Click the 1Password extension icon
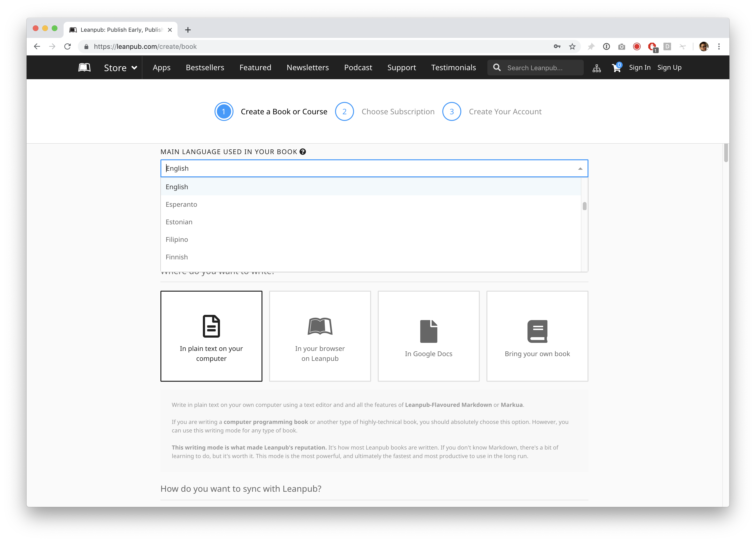756x542 pixels. pyautogui.click(x=606, y=47)
